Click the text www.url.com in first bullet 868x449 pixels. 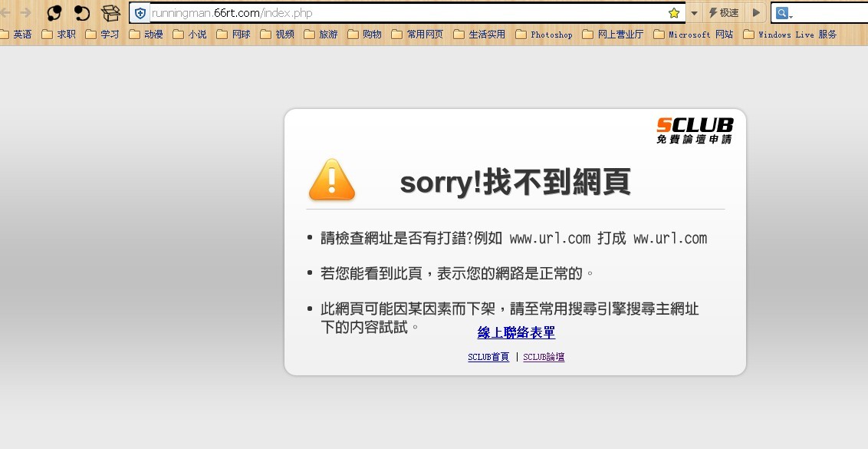pyautogui.click(x=550, y=239)
